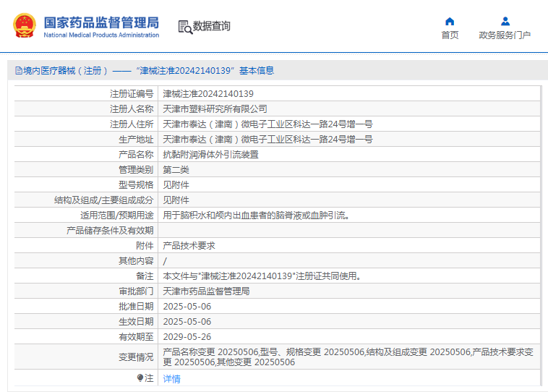This screenshot has width=548, height=392.
Task: Select value 津械注准20242140139 in 注册证编号 row
Action: point(208,94)
